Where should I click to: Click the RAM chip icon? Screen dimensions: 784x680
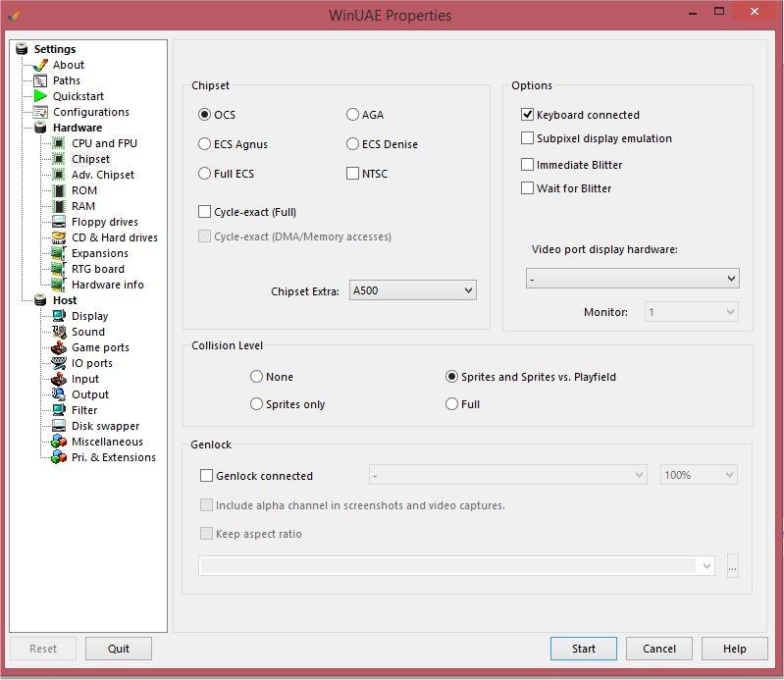point(59,206)
